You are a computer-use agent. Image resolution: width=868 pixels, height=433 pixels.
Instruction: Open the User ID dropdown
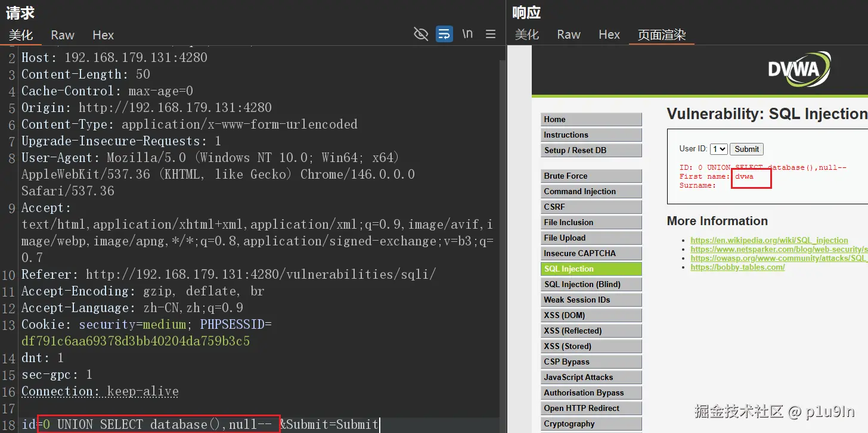(x=718, y=149)
